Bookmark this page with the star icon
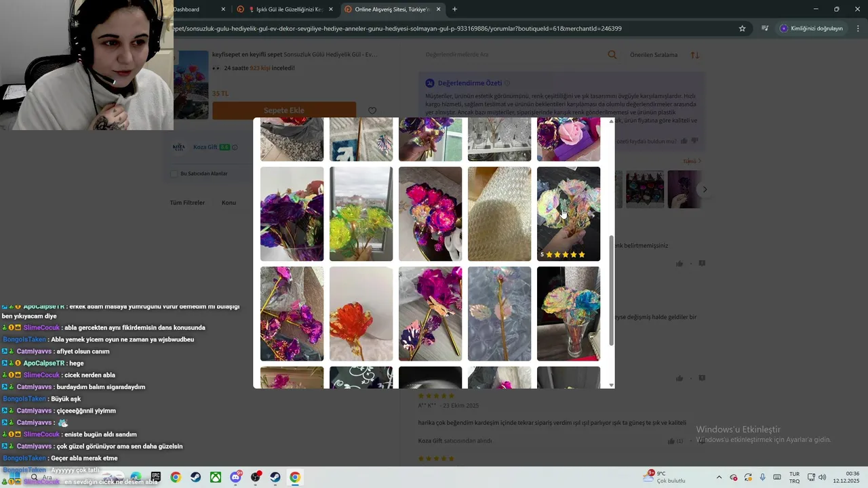The height and width of the screenshot is (488, 868). [x=742, y=28]
